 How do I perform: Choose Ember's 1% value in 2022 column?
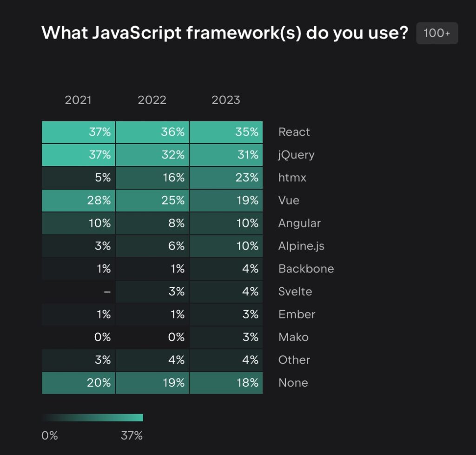[152, 314]
